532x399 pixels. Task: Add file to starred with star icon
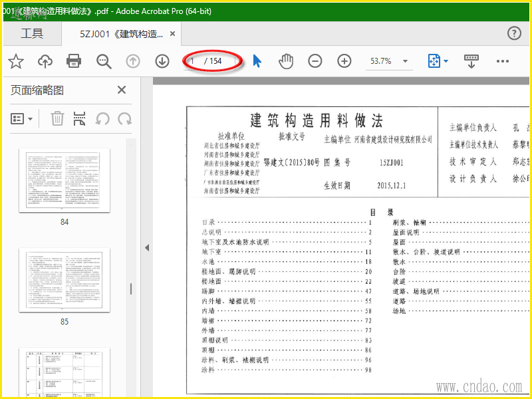coord(16,61)
